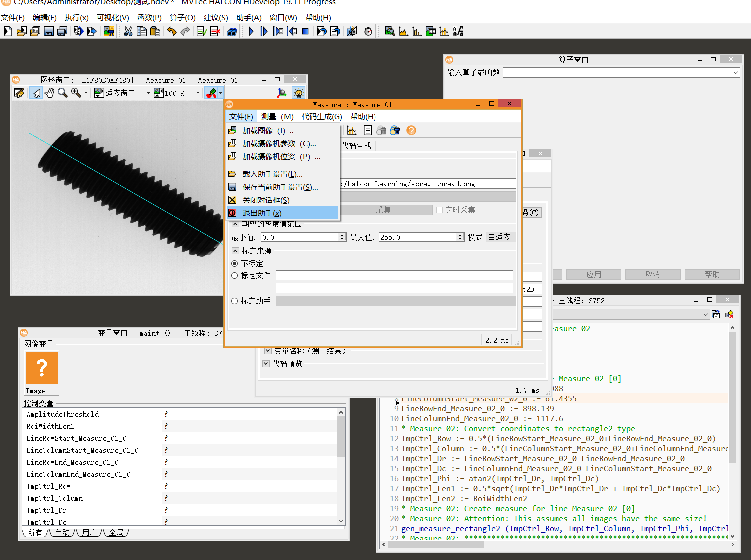Click the Cut scissors icon

(x=128, y=31)
